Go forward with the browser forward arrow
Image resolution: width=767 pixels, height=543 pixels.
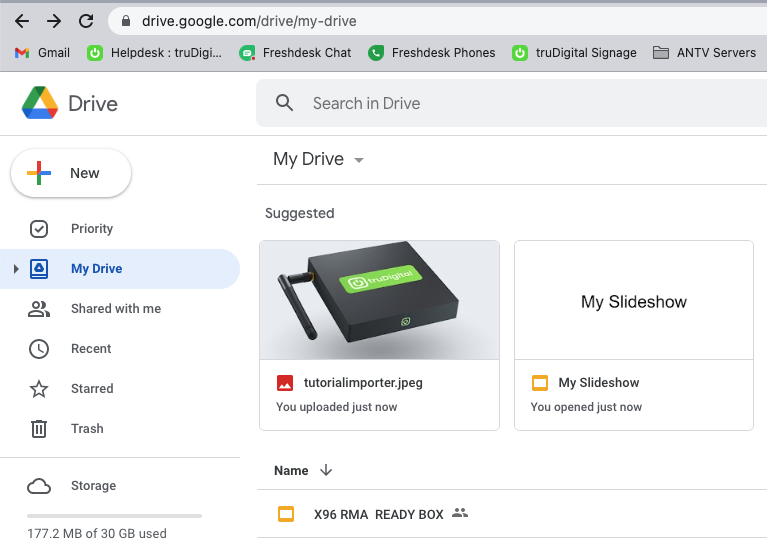click(x=54, y=21)
